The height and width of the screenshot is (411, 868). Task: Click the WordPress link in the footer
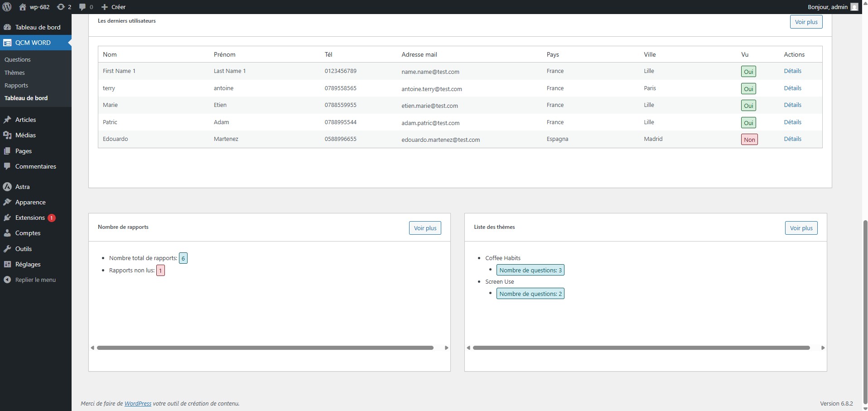click(138, 403)
